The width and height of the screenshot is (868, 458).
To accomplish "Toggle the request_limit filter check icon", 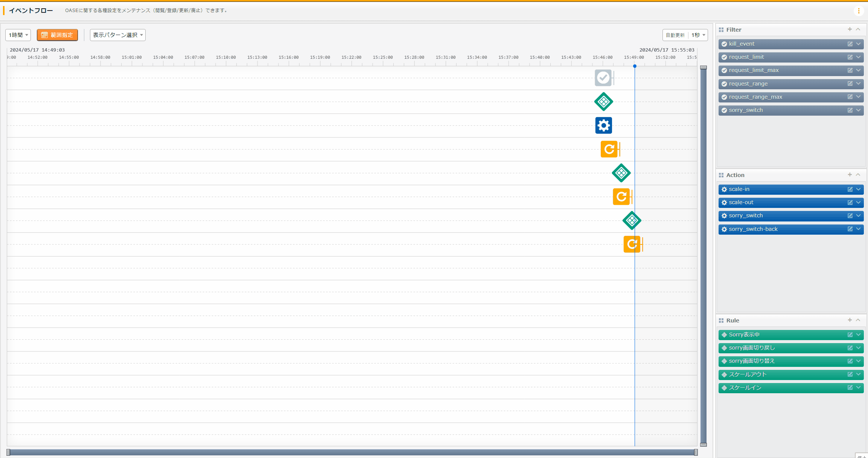I will coord(724,57).
